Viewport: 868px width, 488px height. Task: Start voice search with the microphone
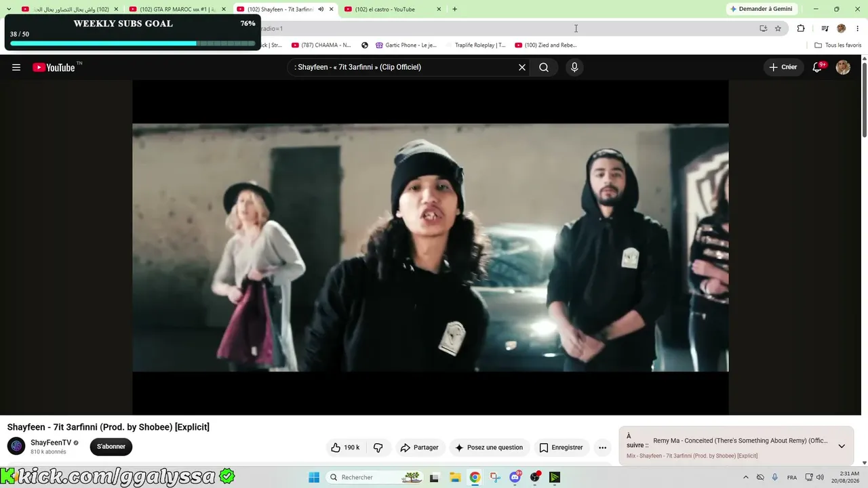pyautogui.click(x=574, y=67)
